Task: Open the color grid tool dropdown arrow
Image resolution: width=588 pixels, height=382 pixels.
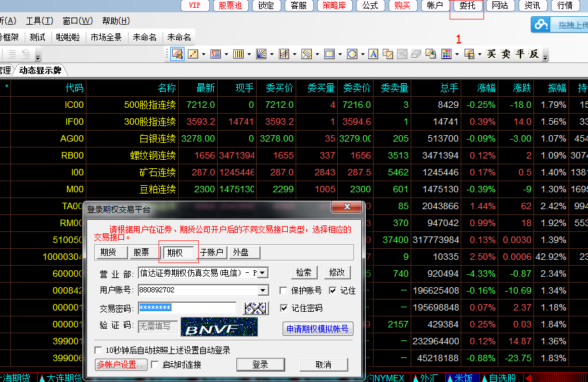Action: (x=457, y=54)
